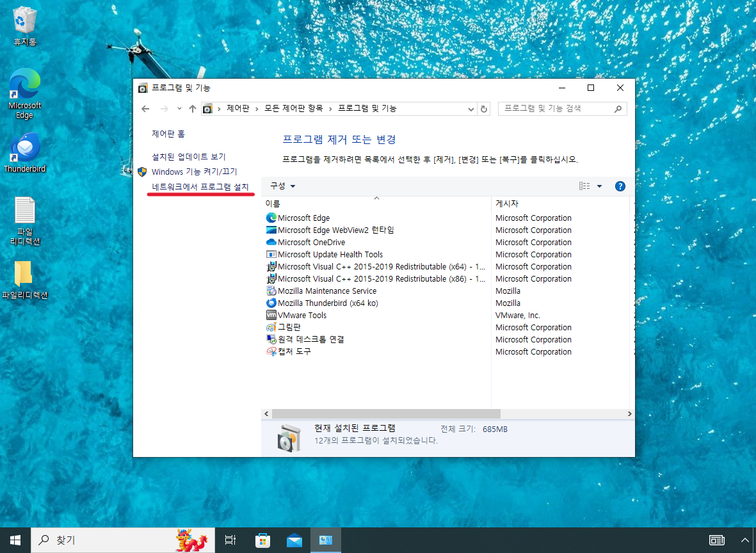Click the view layout icon in toolbar
Viewport: 756px width, 553px height.
coord(584,186)
